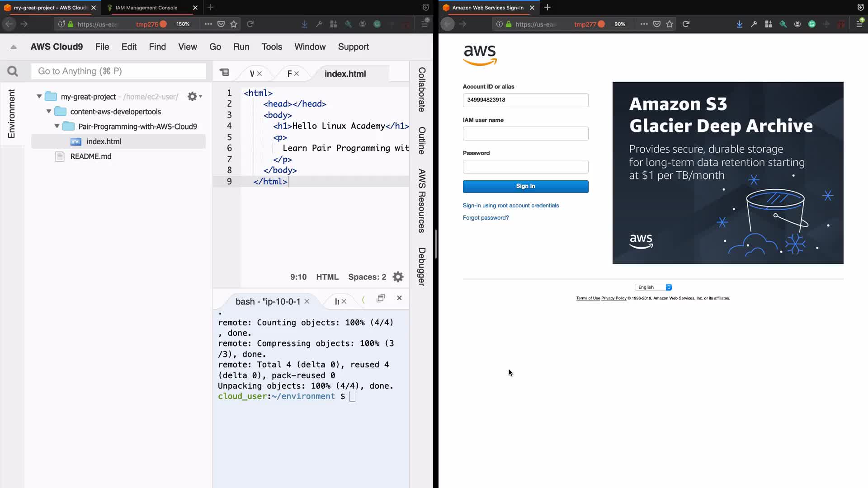Click the Forgot password link
Screen dimensions: 868x488
click(486, 218)
